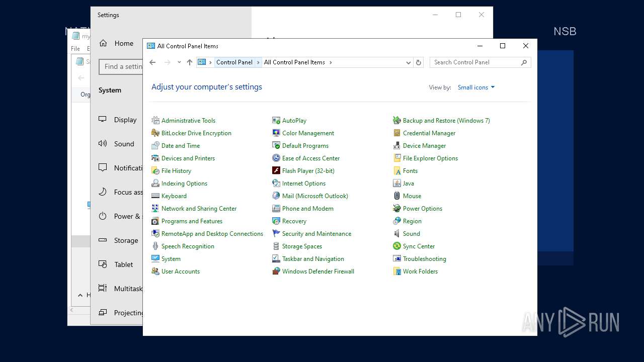Click the Power Options icon
This screenshot has width=644, height=362.
397,209
